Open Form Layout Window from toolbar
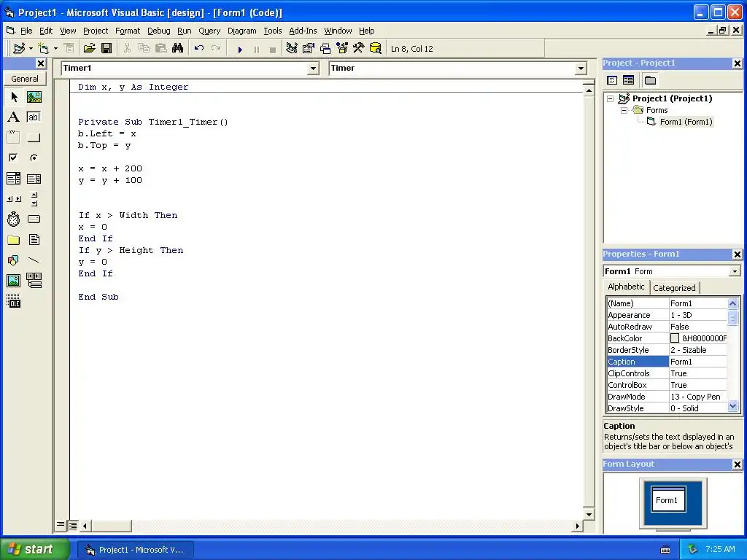The width and height of the screenshot is (747, 560). tap(325, 48)
